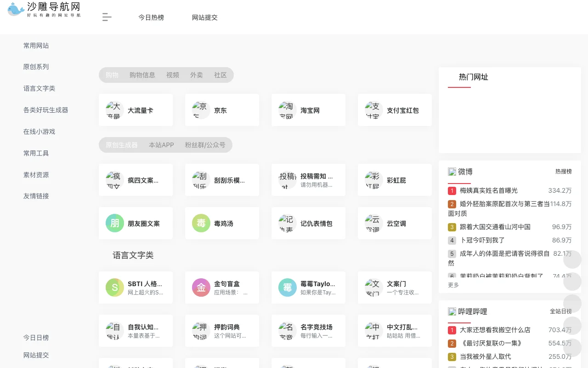
Task: Click the 彩虹屁 card icon
Action: pos(374,180)
